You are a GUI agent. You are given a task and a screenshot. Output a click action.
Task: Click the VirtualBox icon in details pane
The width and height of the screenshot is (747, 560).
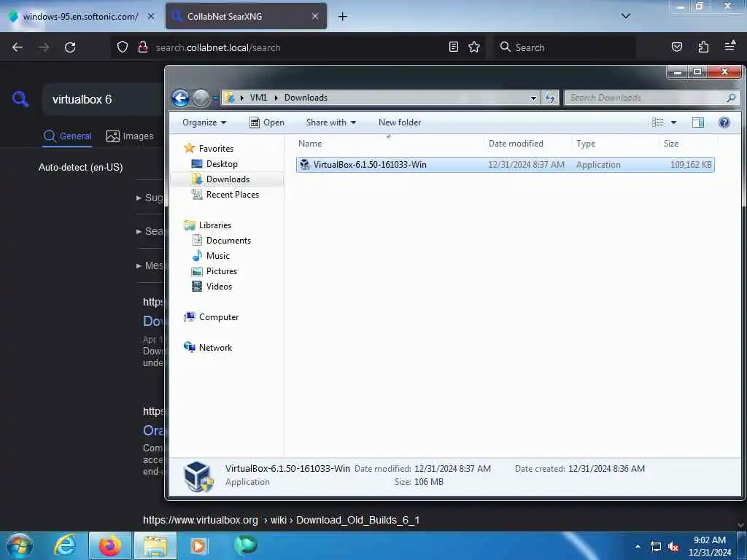tap(198, 476)
